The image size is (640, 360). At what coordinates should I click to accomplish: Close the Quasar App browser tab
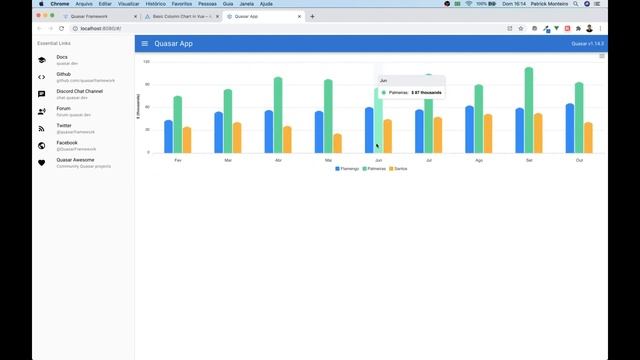pyautogui.click(x=299, y=17)
